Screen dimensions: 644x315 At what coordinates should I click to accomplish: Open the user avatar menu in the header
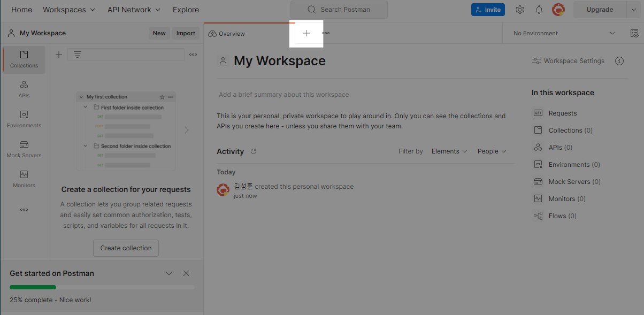558,10
